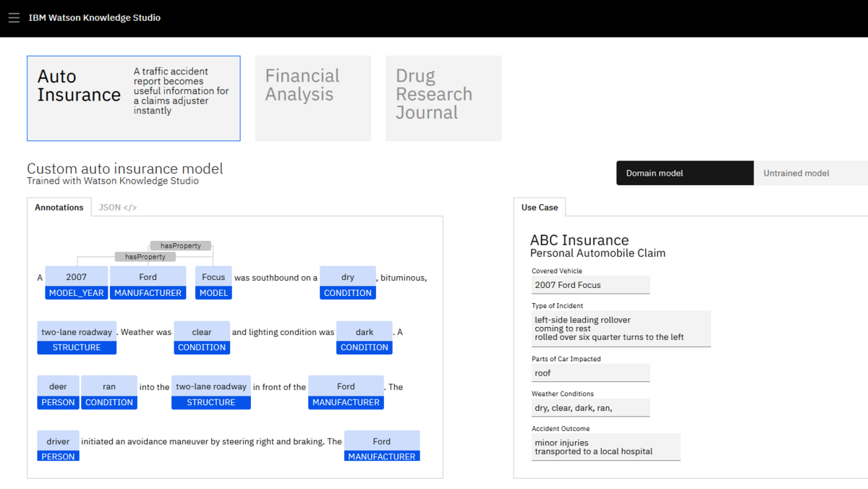The height and width of the screenshot is (489, 868).
Task: Switch to Domain model view
Action: (684, 173)
